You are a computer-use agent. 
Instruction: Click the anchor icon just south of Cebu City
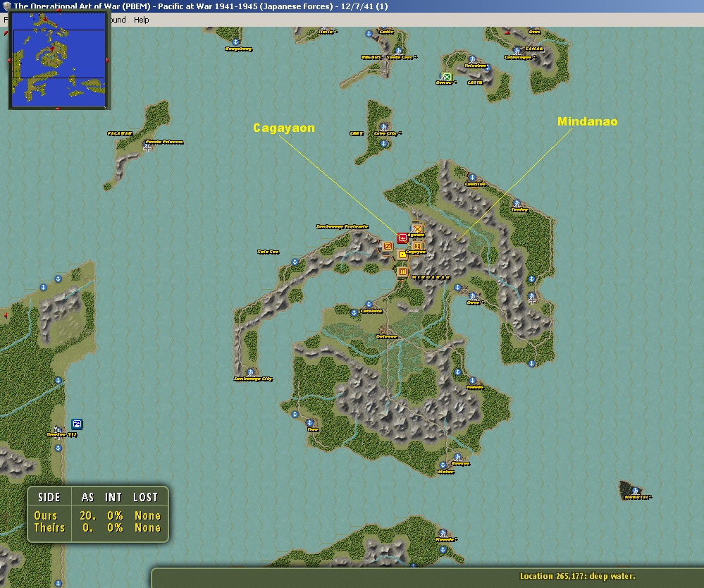coord(383,144)
